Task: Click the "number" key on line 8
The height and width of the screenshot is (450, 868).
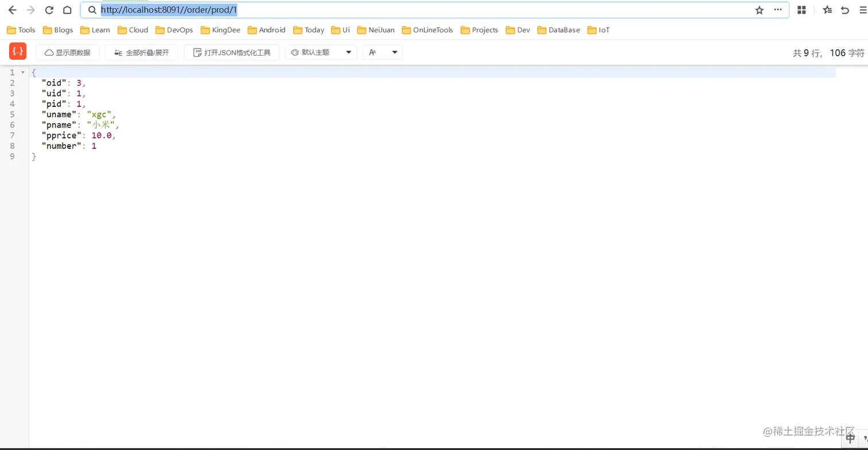Action: (61, 146)
